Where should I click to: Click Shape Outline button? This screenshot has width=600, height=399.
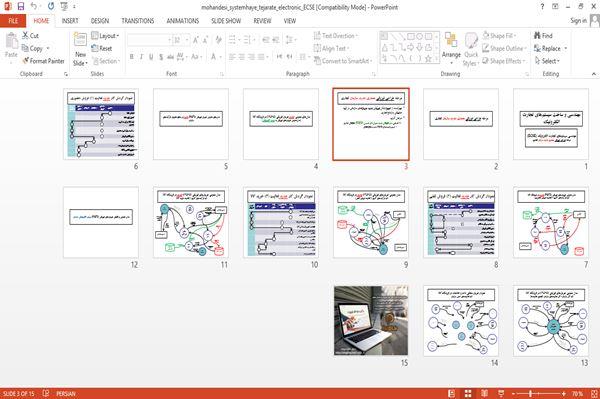(x=504, y=48)
